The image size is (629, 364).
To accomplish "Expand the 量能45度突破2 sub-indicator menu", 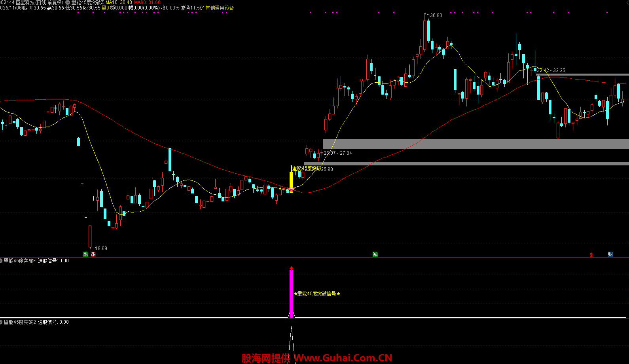I will [1, 322].
